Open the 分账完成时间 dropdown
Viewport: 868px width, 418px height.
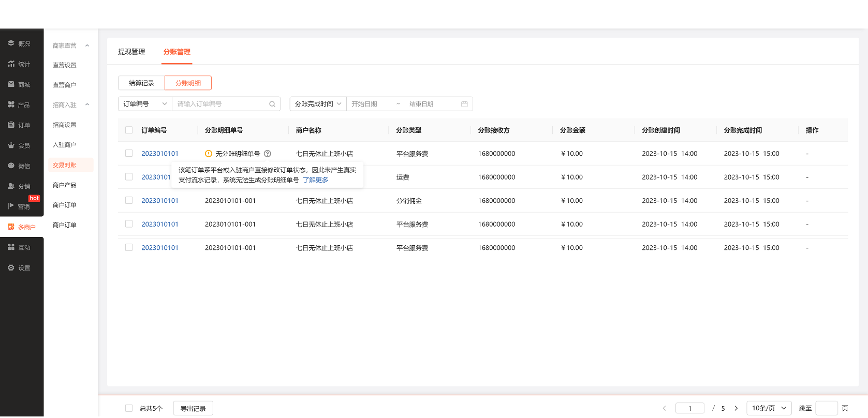318,104
